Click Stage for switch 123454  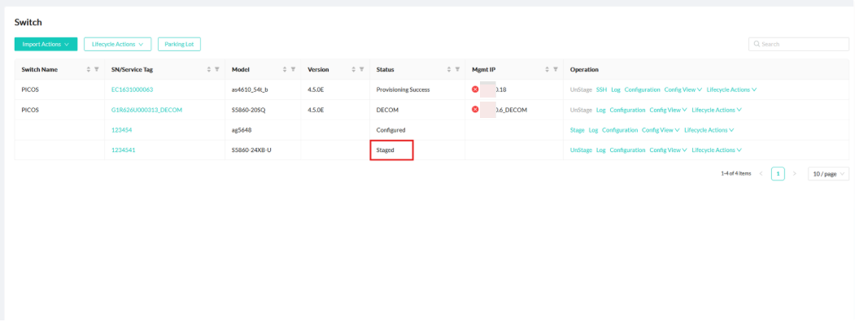(577, 130)
